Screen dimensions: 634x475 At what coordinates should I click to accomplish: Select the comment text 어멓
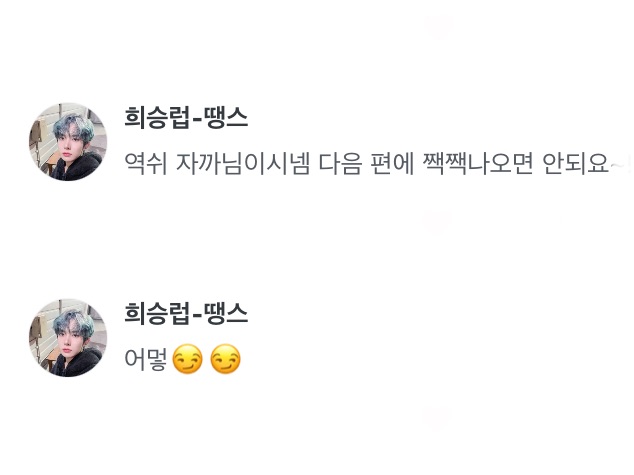(146, 359)
